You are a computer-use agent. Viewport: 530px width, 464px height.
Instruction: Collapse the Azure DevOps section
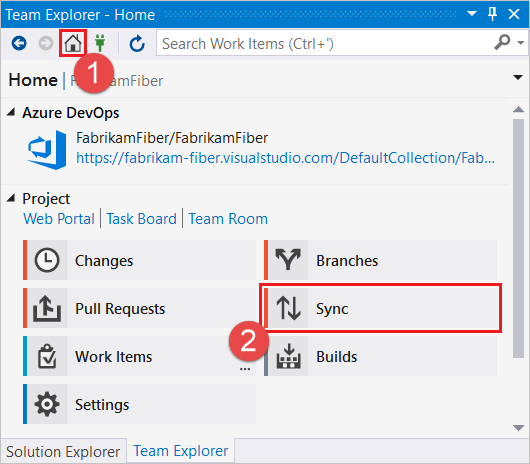coord(11,112)
